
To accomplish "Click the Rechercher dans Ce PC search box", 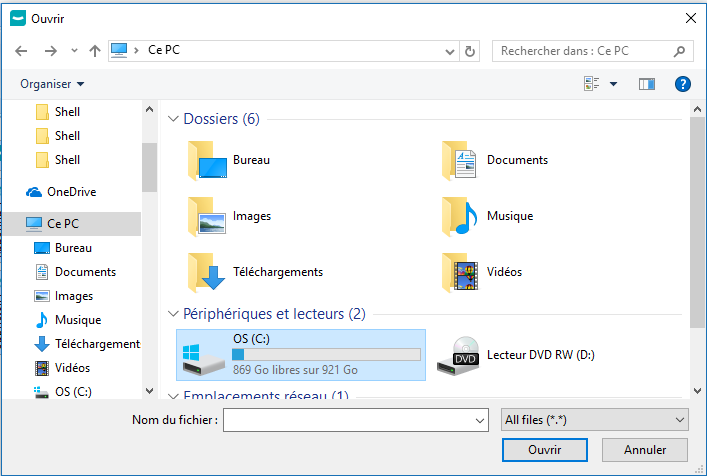I will pyautogui.click(x=583, y=50).
